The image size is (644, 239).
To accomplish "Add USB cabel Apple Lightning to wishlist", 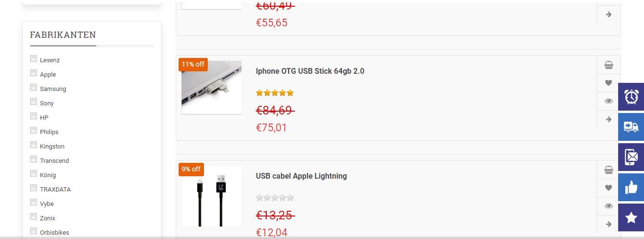I will [609, 188].
